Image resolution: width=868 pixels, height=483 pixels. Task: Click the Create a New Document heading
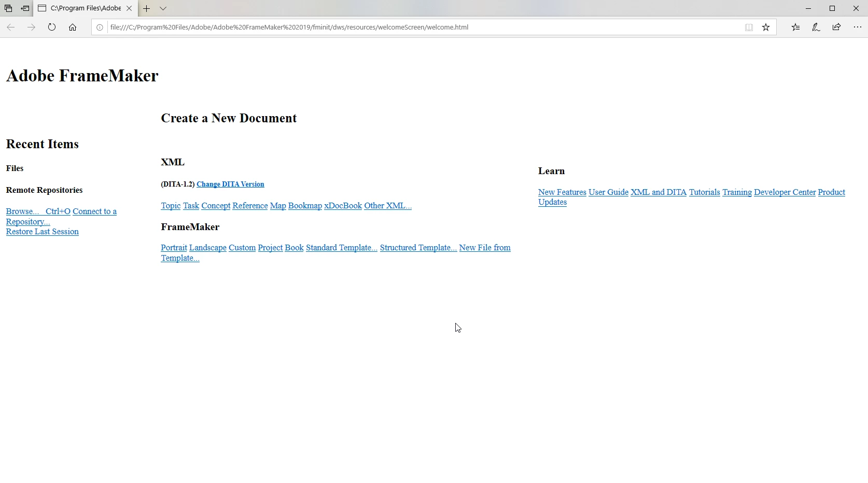(229, 118)
